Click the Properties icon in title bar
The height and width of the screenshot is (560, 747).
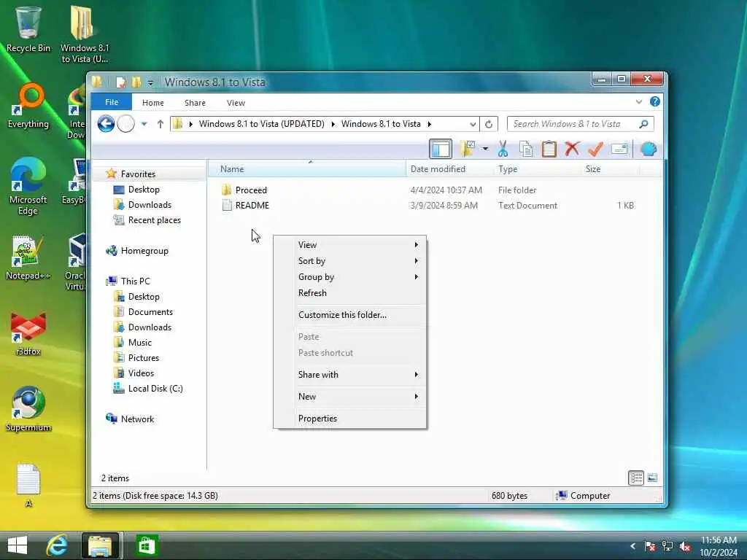coord(121,82)
